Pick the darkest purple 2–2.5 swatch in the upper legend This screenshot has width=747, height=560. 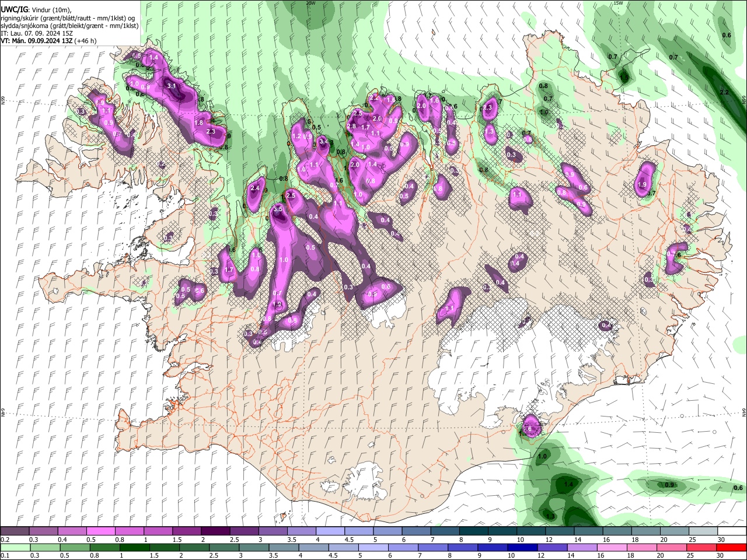pos(215,531)
